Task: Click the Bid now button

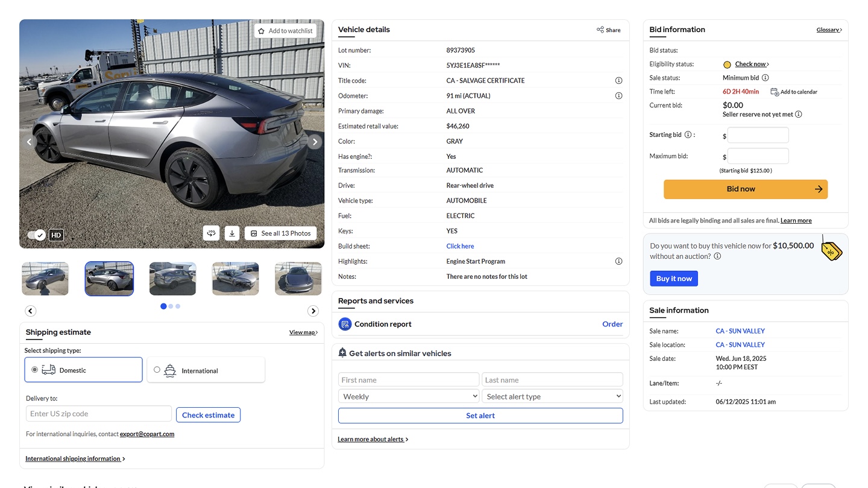Action: 745,189
